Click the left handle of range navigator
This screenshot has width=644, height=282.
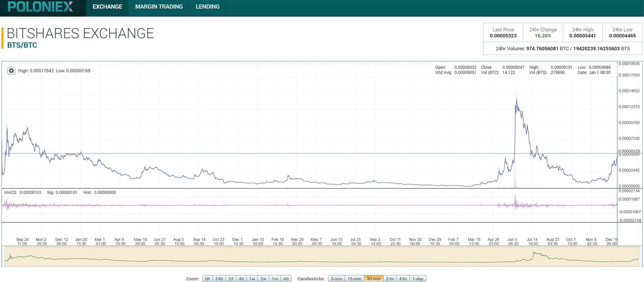tap(4, 256)
